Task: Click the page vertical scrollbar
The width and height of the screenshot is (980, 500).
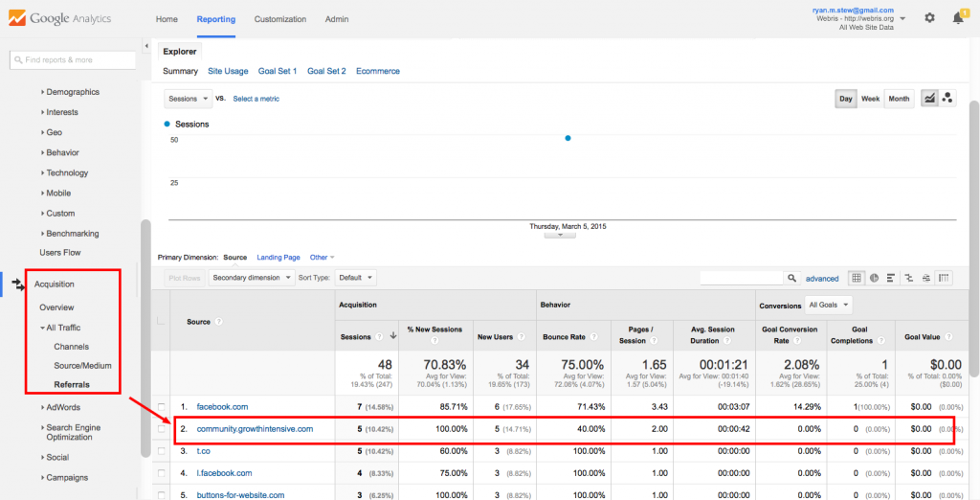Action: click(x=975, y=238)
